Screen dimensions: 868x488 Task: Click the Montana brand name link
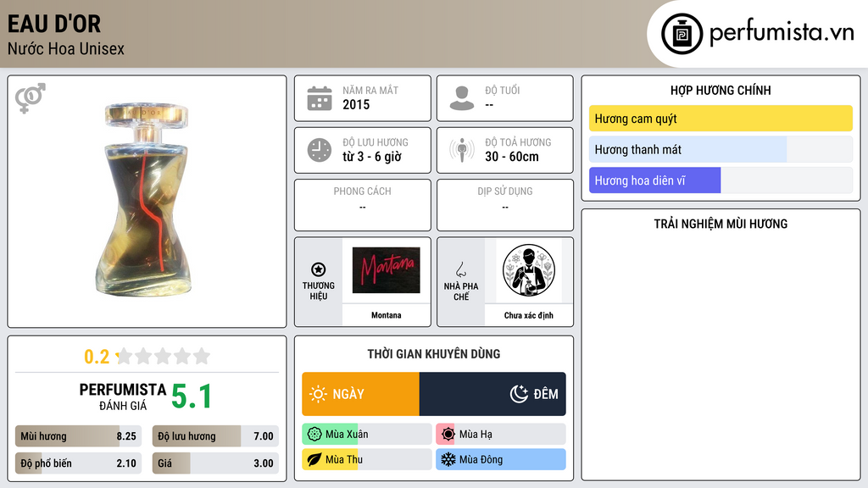pos(387,315)
